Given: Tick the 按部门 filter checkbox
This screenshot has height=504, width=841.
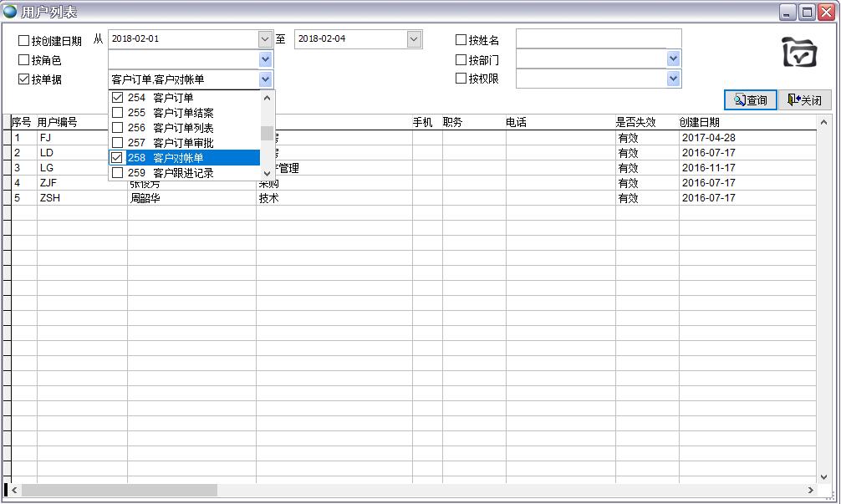Looking at the screenshot, I should (461, 60).
